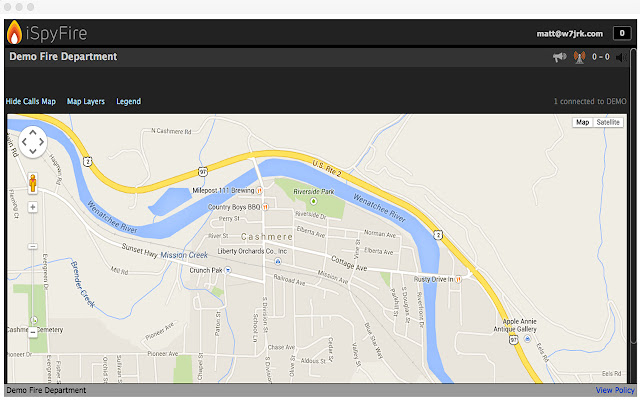Screen dimensions: 640x400
Task: Switch to Satellite view
Action: [608, 122]
